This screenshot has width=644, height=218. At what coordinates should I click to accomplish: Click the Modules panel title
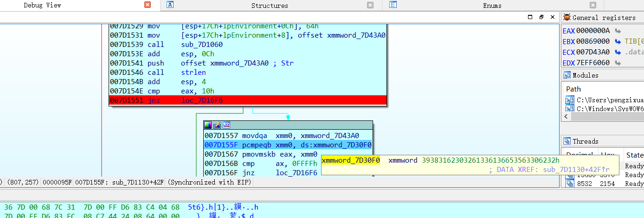point(586,75)
